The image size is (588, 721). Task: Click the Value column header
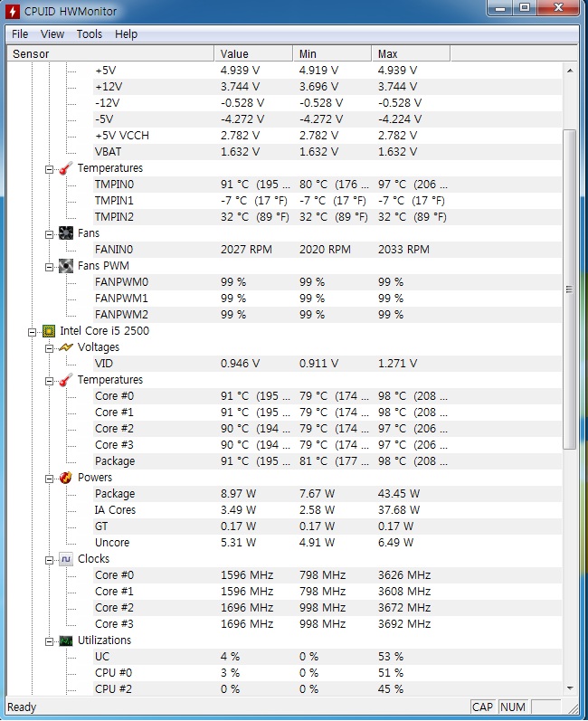[x=252, y=53]
